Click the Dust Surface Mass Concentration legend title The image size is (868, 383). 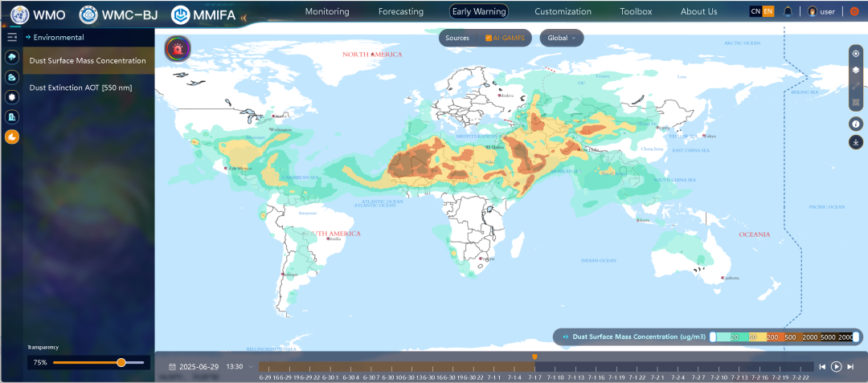click(x=640, y=336)
